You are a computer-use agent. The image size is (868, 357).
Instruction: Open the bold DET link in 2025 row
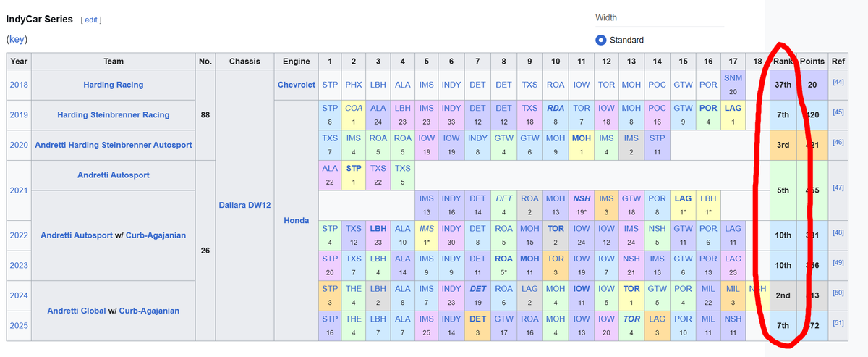(x=477, y=319)
